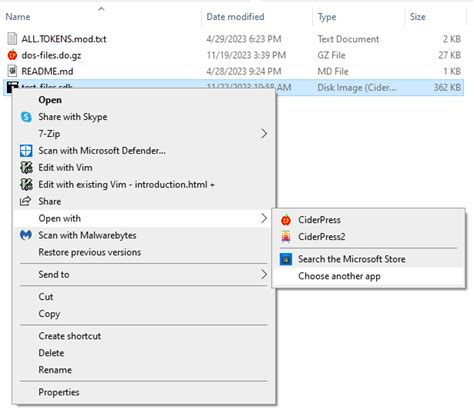Screen dimensions: 474x410
Task: Click the Disk Image (Cider... type cell
Action: 357,88
